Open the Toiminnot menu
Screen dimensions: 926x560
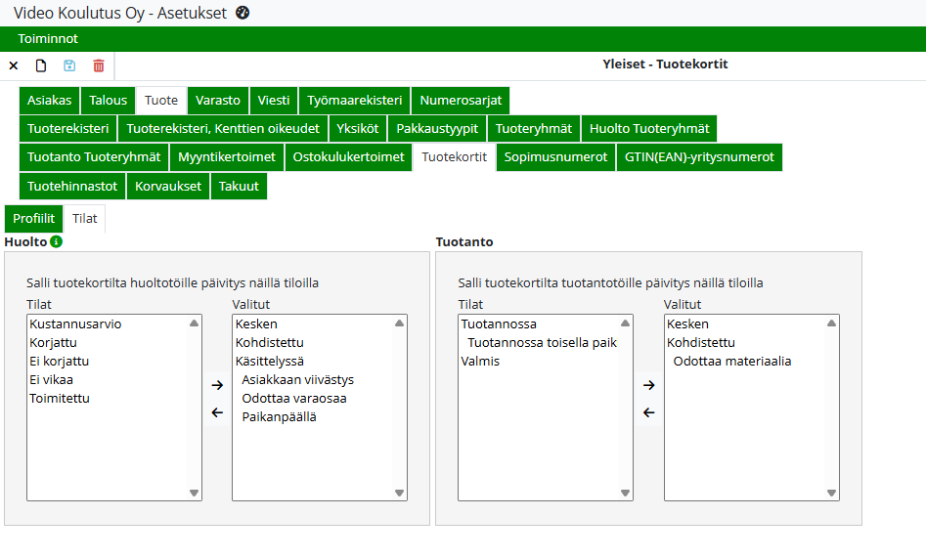point(48,39)
